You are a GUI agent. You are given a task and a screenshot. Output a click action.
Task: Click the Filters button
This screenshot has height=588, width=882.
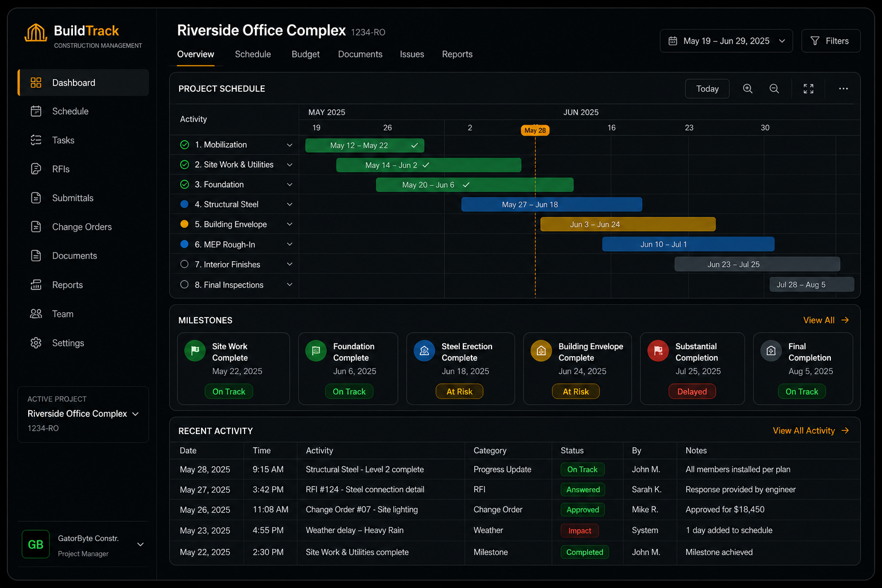pyautogui.click(x=831, y=41)
